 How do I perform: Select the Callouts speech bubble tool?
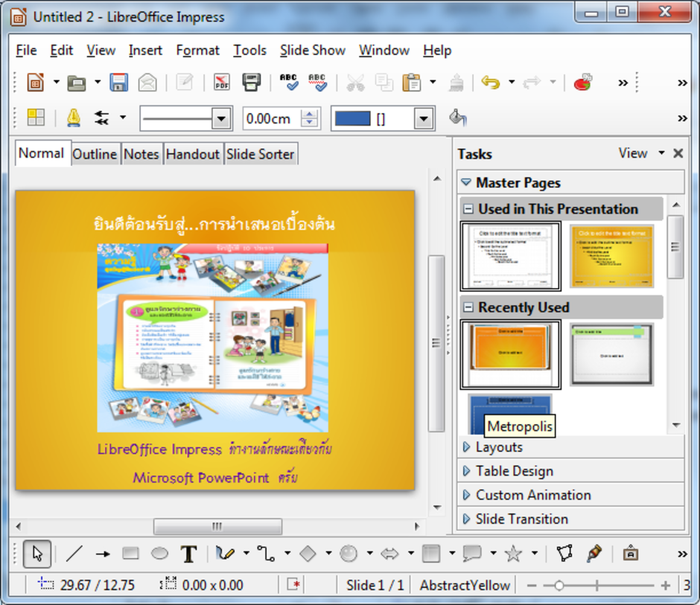click(x=472, y=554)
